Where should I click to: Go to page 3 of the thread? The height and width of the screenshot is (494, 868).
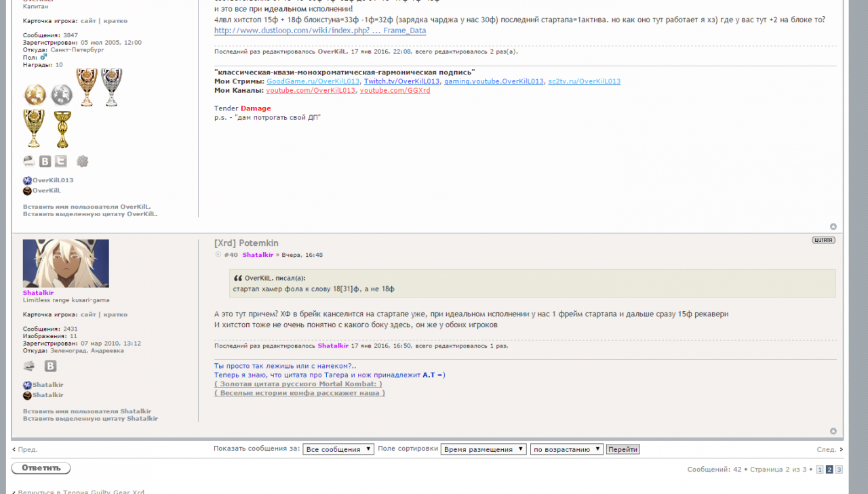[x=839, y=470]
